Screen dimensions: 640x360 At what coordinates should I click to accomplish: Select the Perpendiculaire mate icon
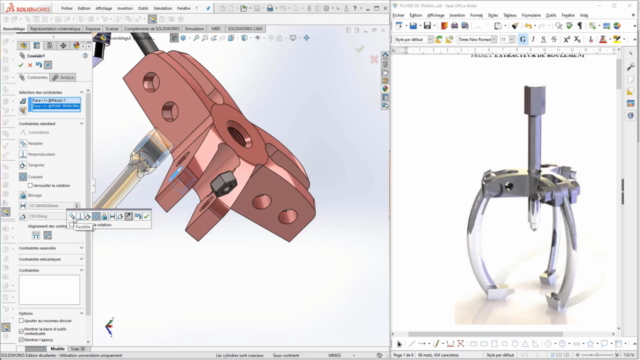[x=23, y=154]
